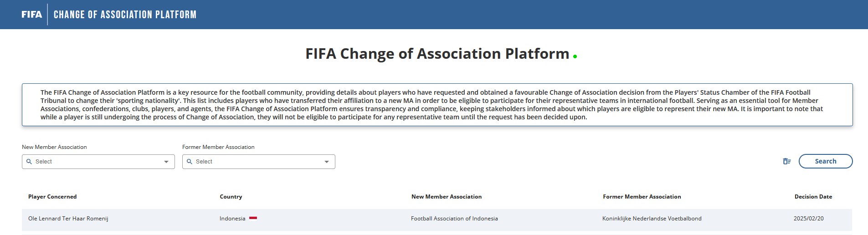Sort by the Player Concerned column header

click(x=52, y=197)
